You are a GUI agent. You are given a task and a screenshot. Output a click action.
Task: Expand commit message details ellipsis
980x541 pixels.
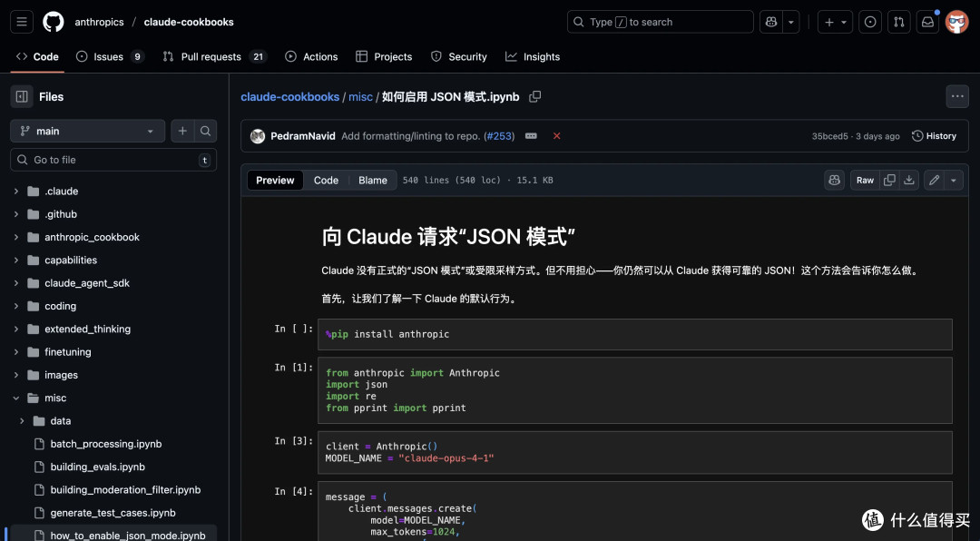point(531,136)
